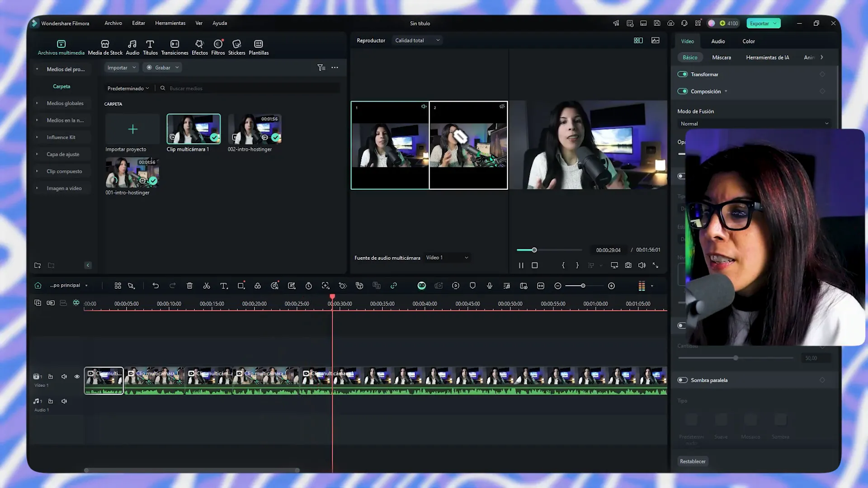Switch to the Audio properties tab
The image size is (868, 488).
point(718,41)
